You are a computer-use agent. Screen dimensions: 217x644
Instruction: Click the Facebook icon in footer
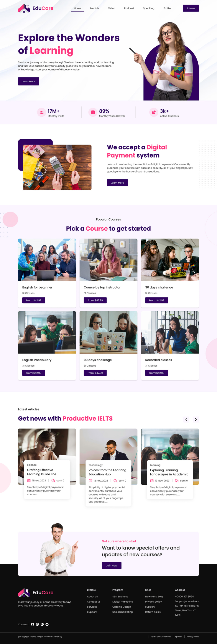[33, 624]
